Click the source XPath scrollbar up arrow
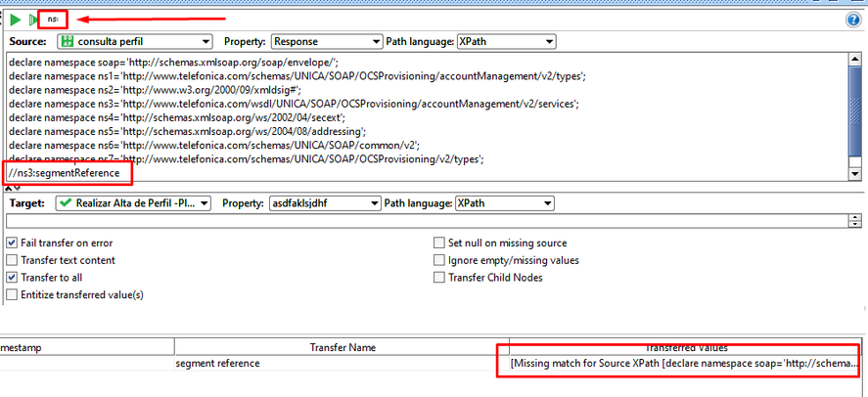The image size is (868, 397). point(854,60)
